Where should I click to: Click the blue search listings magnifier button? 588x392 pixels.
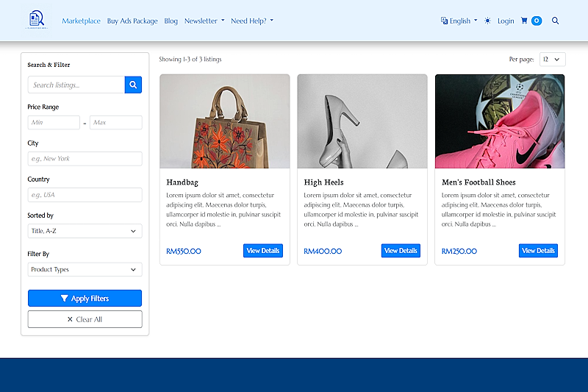click(x=133, y=85)
